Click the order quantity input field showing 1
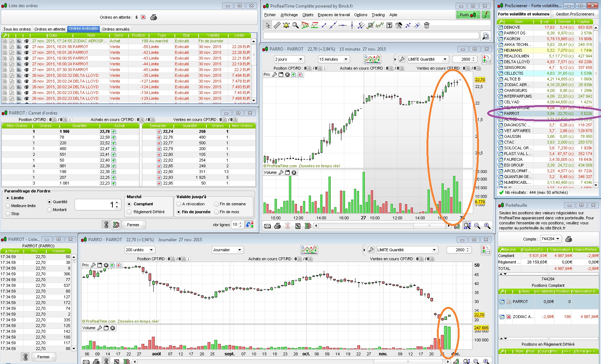This screenshot has height=364, width=601. (x=94, y=205)
